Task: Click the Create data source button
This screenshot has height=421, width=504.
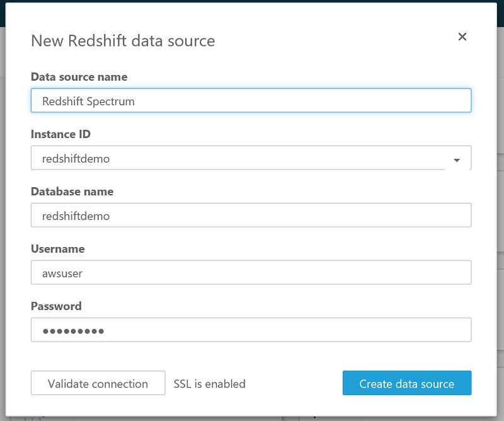Action: coord(406,383)
